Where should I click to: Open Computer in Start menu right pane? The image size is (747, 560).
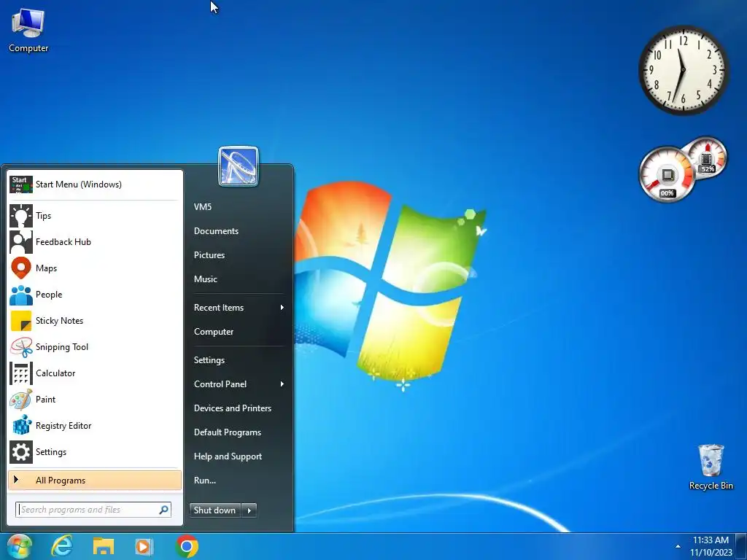[214, 332]
